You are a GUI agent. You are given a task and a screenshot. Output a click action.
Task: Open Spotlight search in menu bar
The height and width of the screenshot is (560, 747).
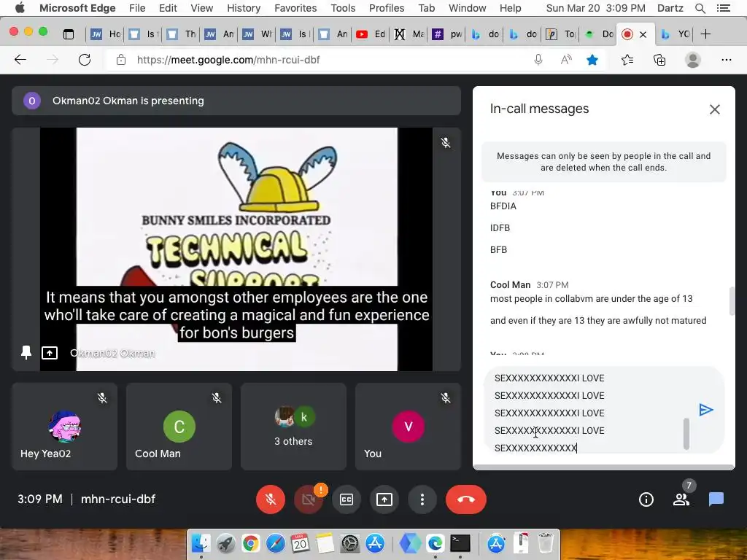700,8
